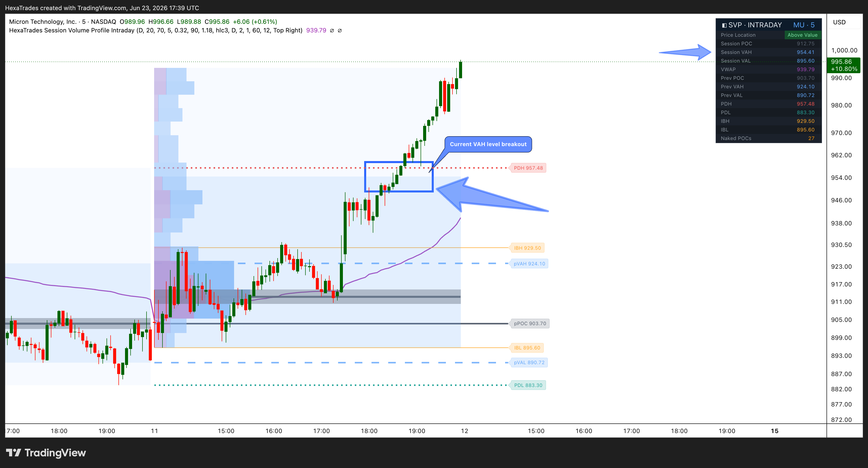Image resolution: width=868 pixels, height=468 pixels.
Task: Click the legend VWAP value 939.79
Action: [x=316, y=30]
